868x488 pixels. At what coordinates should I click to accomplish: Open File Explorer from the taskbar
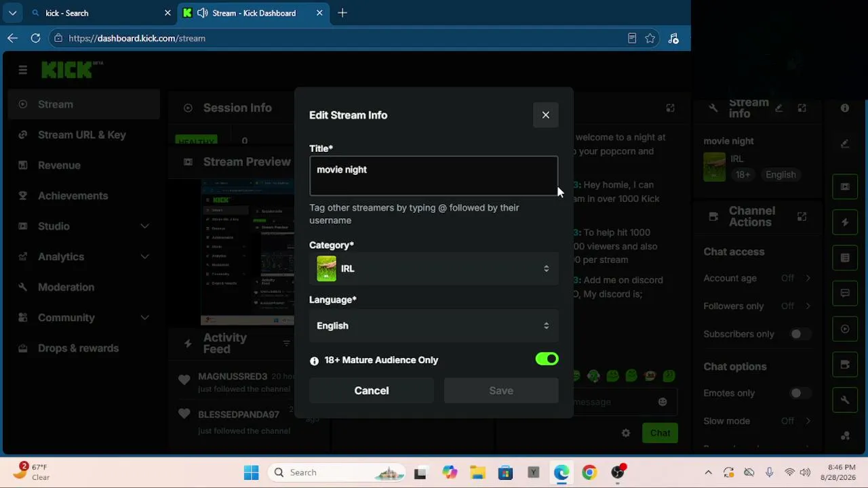477,473
